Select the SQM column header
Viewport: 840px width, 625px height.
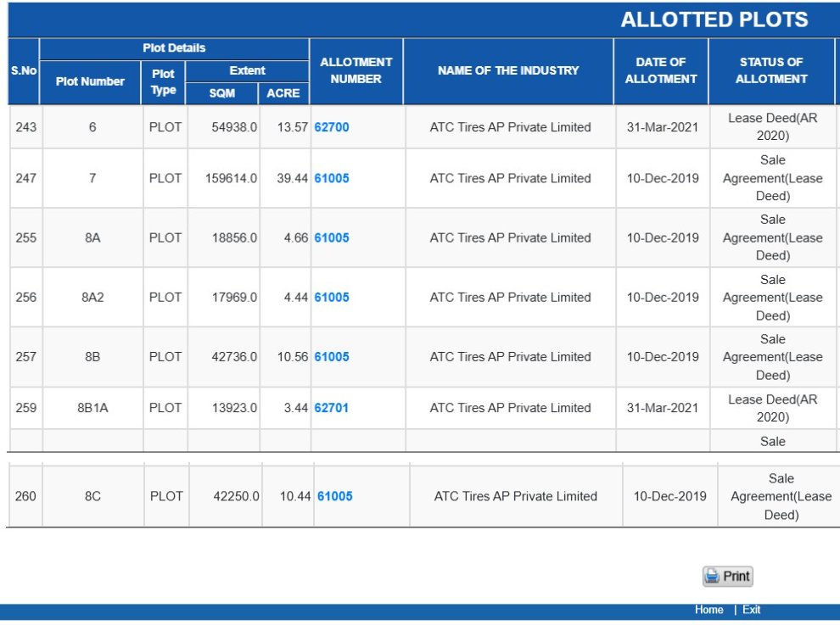[221, 93]
